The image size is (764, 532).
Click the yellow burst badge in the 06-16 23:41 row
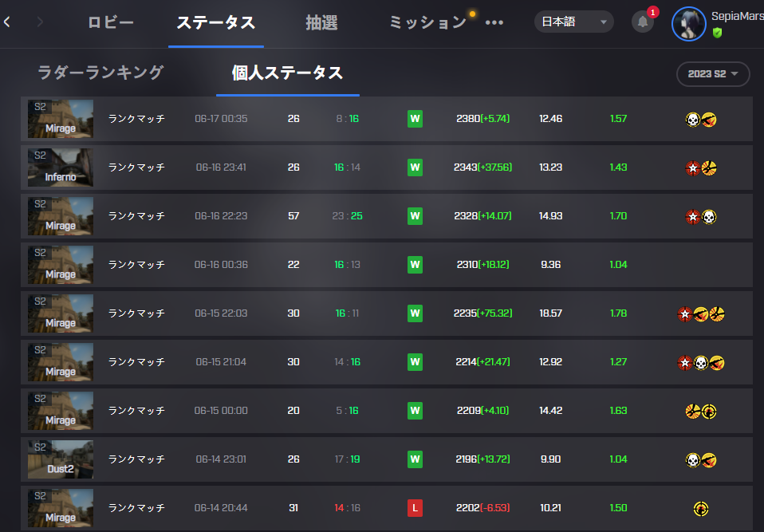[709, 168]
